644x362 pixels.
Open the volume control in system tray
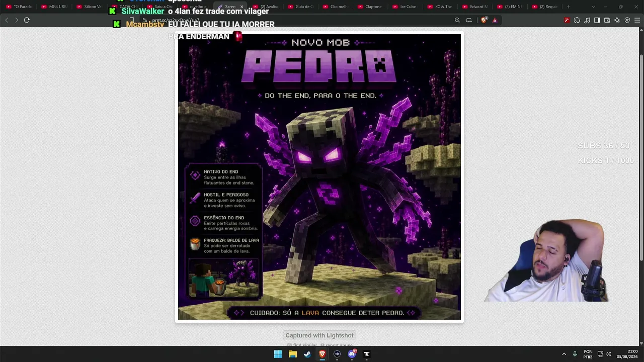(x=608, y=354)
